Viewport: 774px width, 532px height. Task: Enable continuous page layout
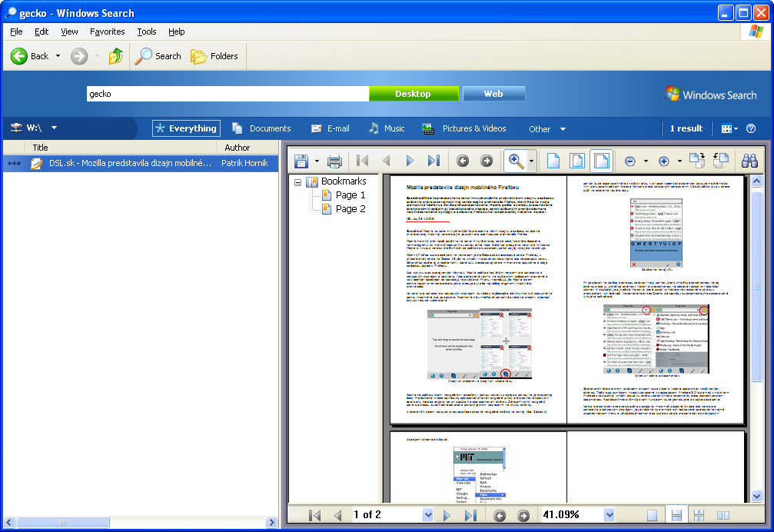(676, 516)
